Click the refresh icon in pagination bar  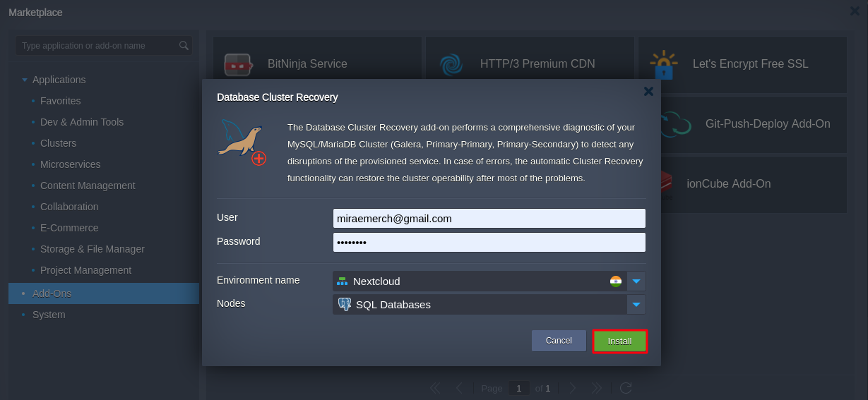[625, 388]
